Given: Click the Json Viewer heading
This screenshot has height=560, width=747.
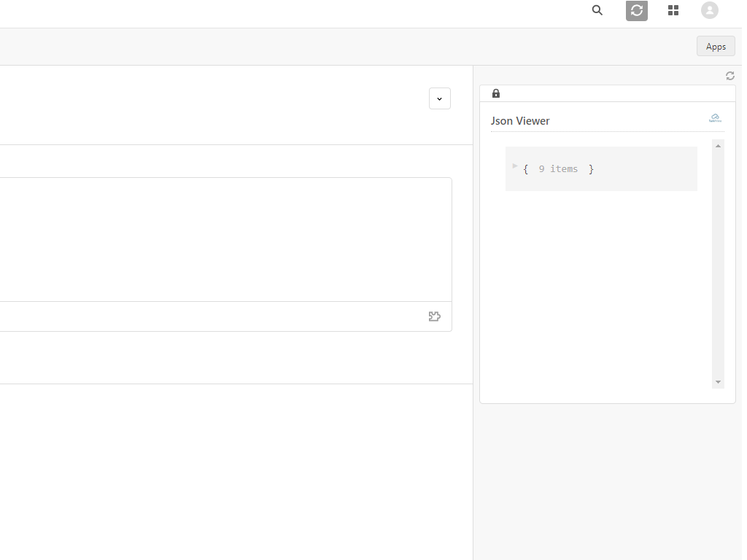Looking at the screenshot, I should point(520,121).
